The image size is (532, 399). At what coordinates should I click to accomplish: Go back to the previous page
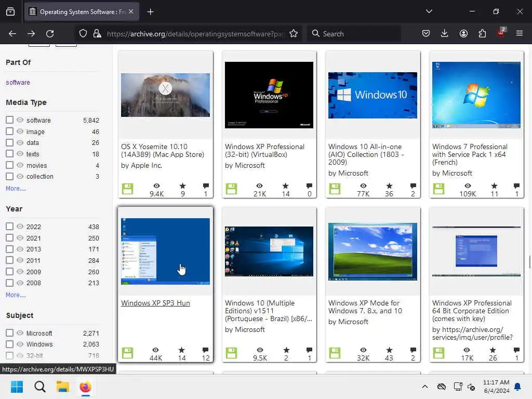(12, 34)
